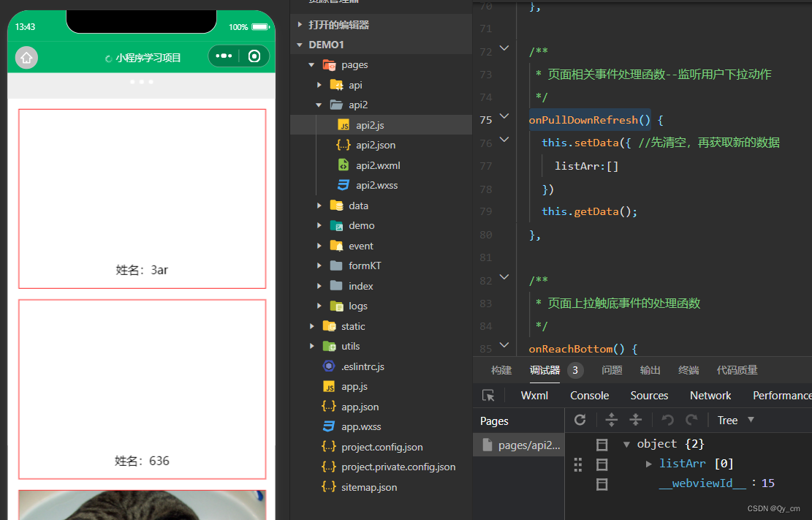Switch to the Network devtools tab
812x520 pixels.
[710, 396]
